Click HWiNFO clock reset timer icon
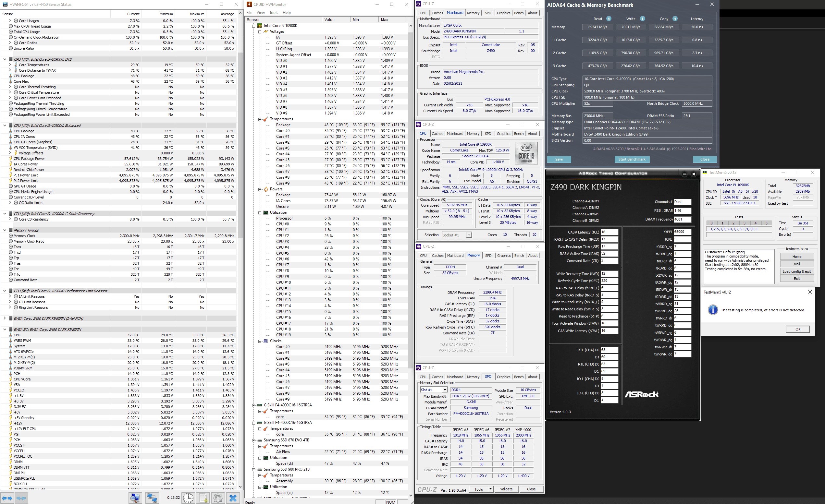This screenshot has width=825, height=504. (x=188, y=498)
